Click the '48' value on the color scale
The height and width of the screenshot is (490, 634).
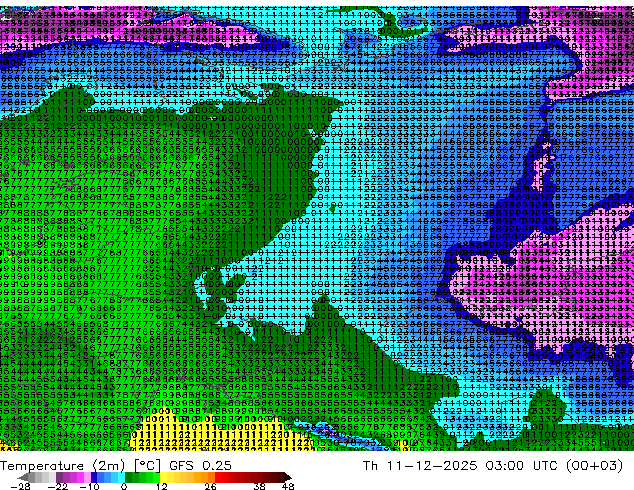[288, 486]
